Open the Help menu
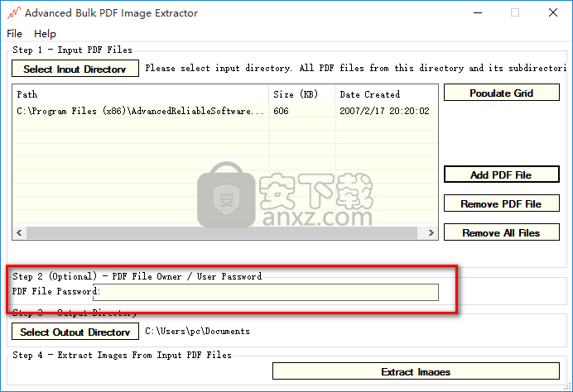This screenshot has width=573, height=392. pyautogui.click(x=45, y=34)
